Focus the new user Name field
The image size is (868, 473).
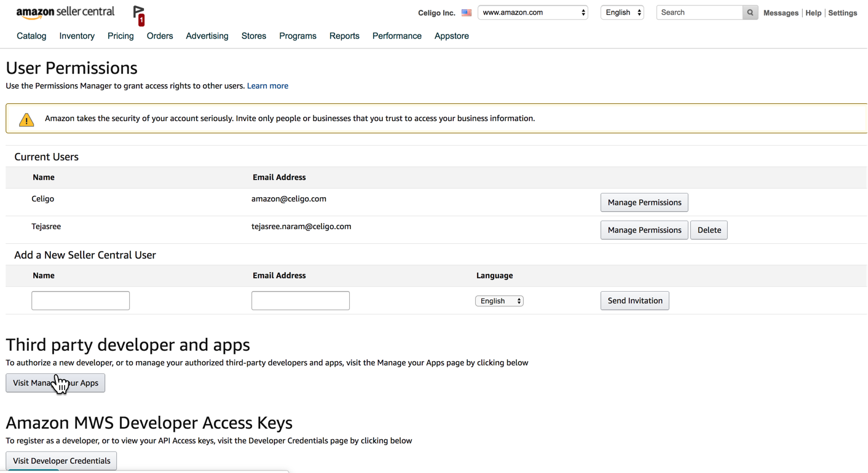[x=81, y=300]
